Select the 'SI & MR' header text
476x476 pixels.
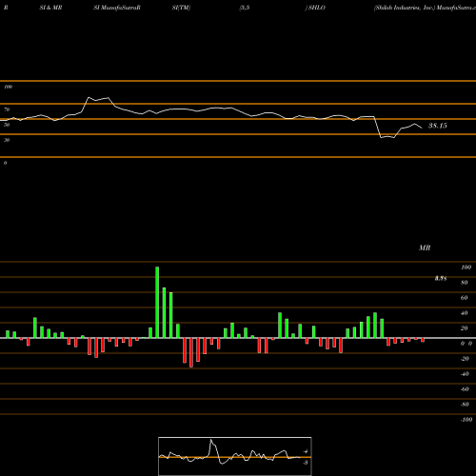click(50, 8)
